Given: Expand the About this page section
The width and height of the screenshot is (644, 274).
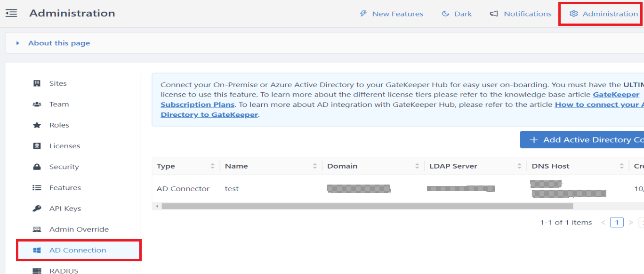Looking at the screenshot, I should tap(58, 43).
